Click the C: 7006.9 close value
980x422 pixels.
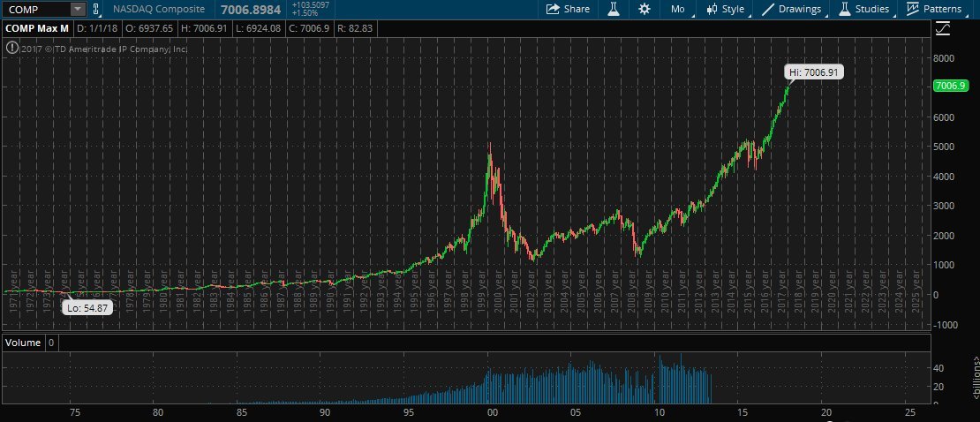[307, 28]
